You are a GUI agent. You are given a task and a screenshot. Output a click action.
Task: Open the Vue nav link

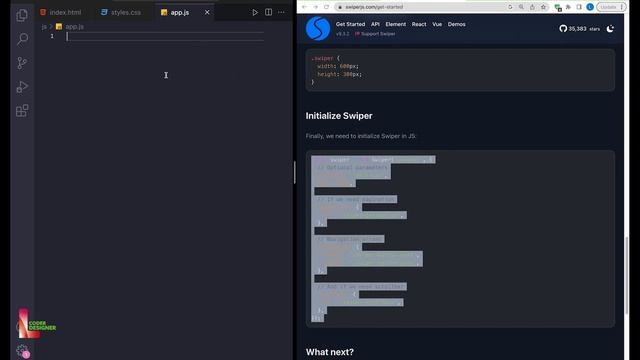(x=437, y=24)
